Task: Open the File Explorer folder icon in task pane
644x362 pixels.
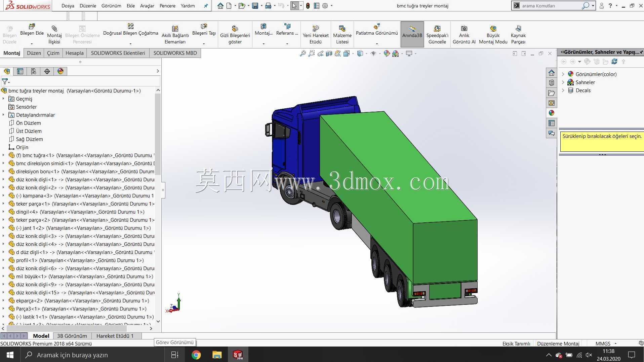Action: pos(552,93)
